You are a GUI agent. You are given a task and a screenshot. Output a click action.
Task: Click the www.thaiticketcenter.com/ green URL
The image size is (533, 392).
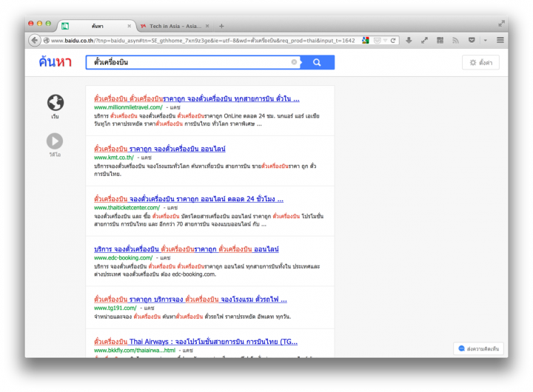click(127, 208)
